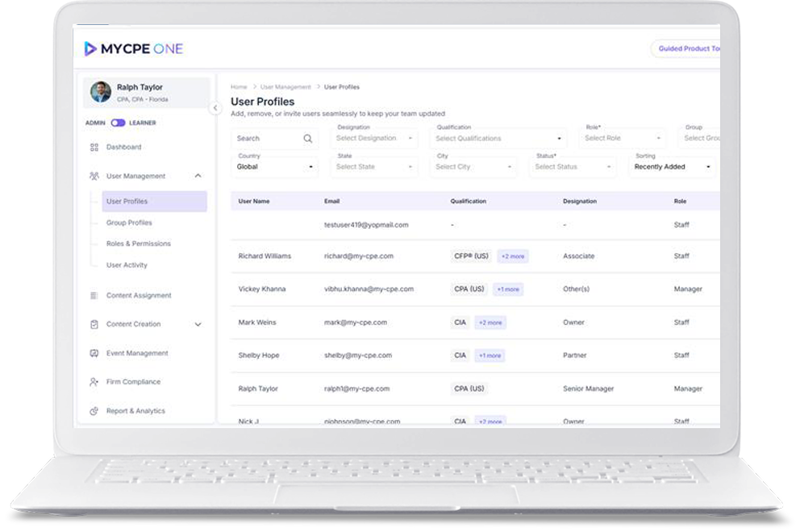800x532 pixels.
Task: Open Ralph Taylor's profile avatar
Action: 101,92
